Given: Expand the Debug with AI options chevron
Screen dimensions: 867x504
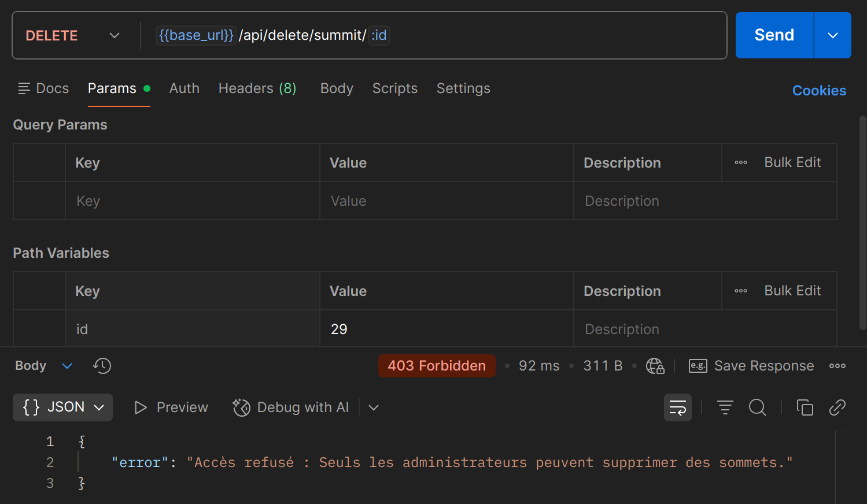Looking at the screenshot, I should (374, 407).
